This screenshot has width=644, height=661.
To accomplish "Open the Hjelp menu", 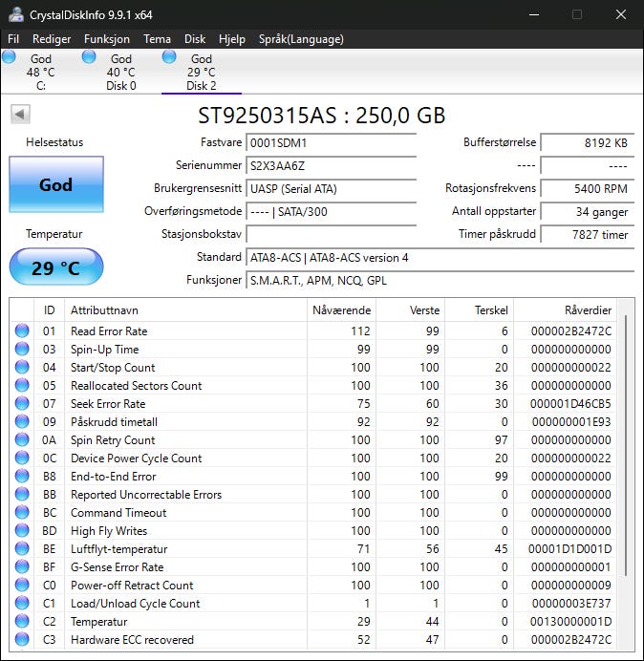I will pyautogui.click(x=232, y=39).
